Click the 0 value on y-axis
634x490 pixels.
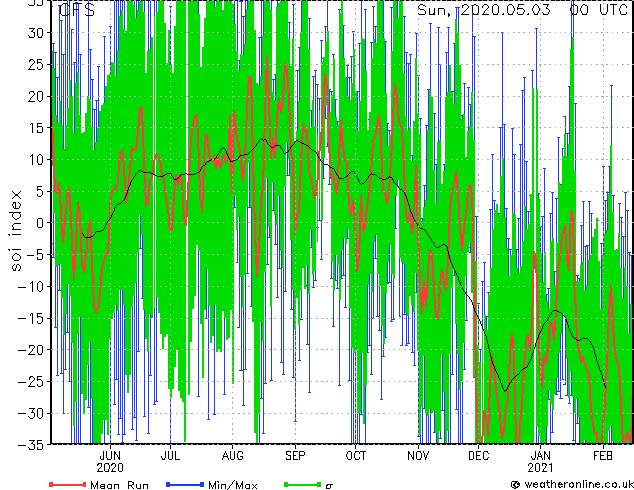[40, 223]
